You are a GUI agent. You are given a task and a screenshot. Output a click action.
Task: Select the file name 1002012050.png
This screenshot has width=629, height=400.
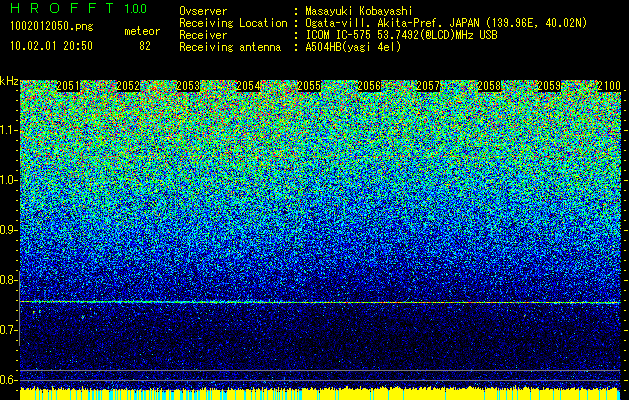pyautogui.click(x=52, y=27)
